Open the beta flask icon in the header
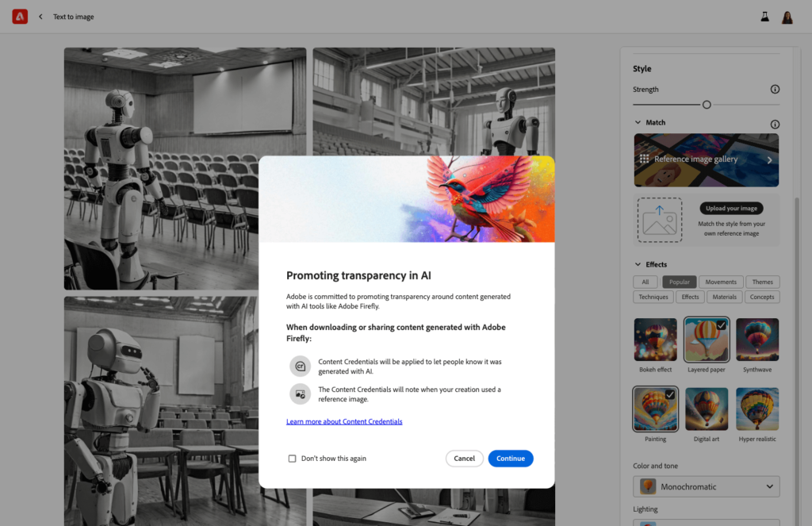 pyautogui.click(x=764, y=16)
